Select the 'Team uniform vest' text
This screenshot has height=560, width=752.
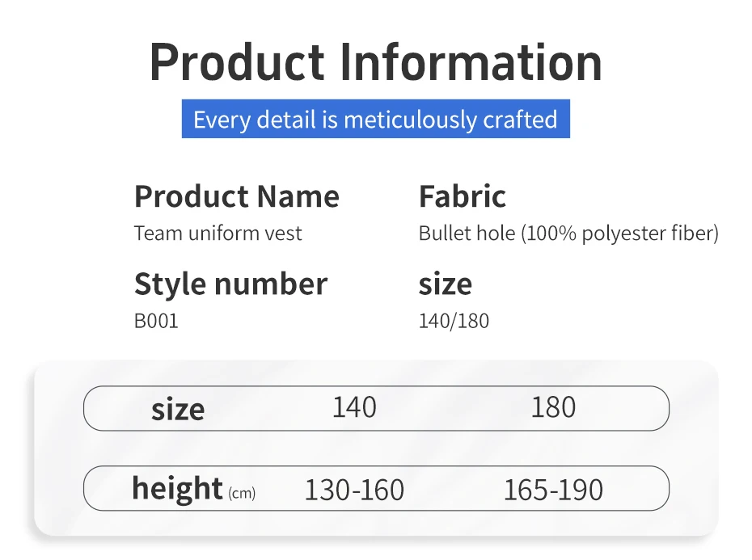[218, 234]
